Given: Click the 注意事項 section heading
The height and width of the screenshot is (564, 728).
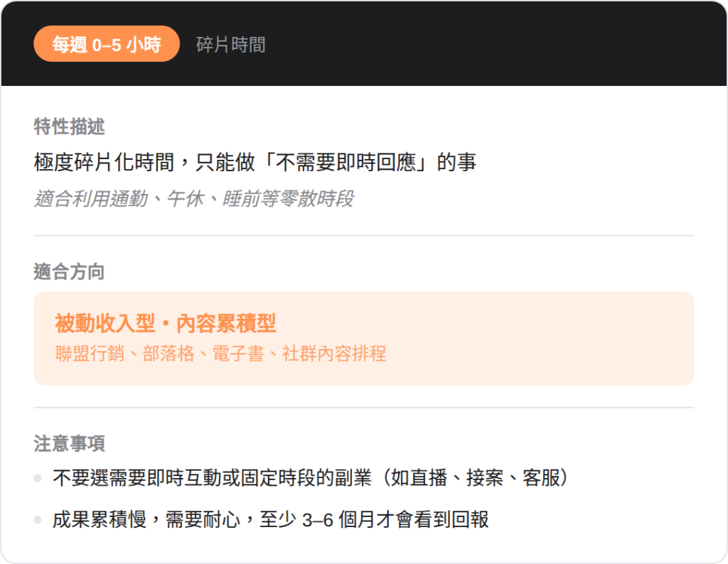Looking at the screenshot, I should pyautogui.click(x=69, y=444).
